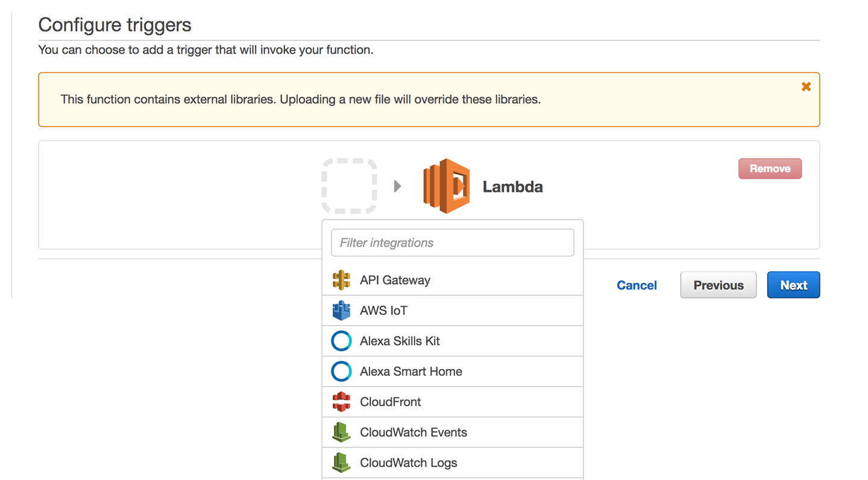
Task: Click the gray arrow pointing to Lambda
Action: click(x=397, y=186)
